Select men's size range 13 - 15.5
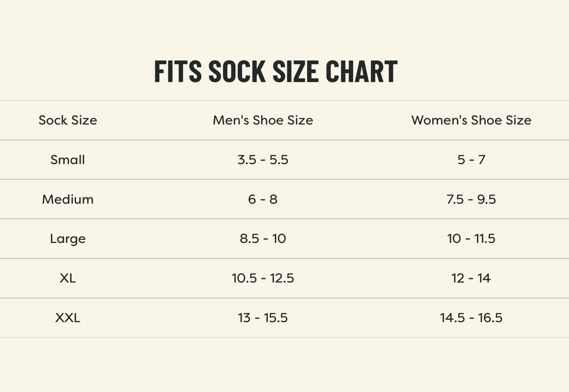The width and height of the screenshot is (569, 392). pos(263,318)
